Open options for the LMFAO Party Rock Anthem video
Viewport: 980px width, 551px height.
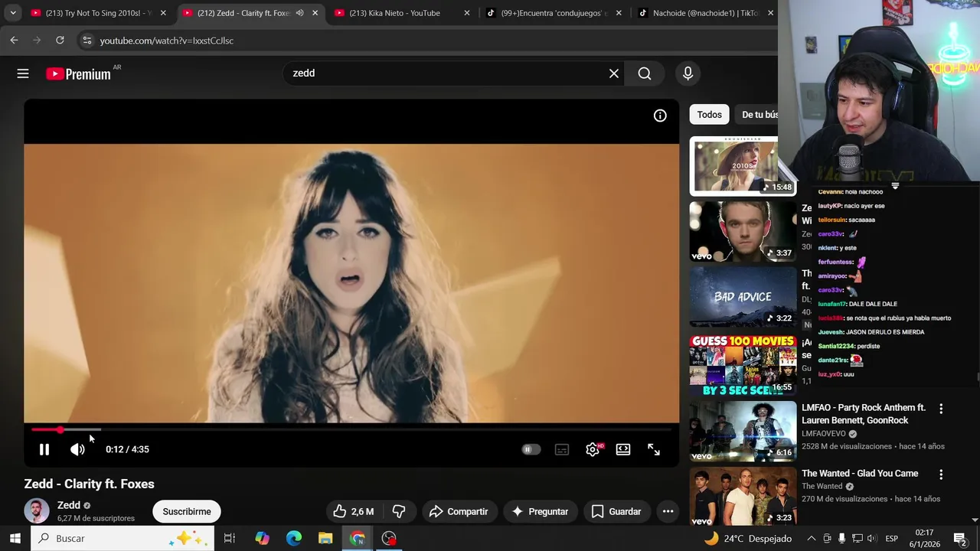[x=941, y=409]
